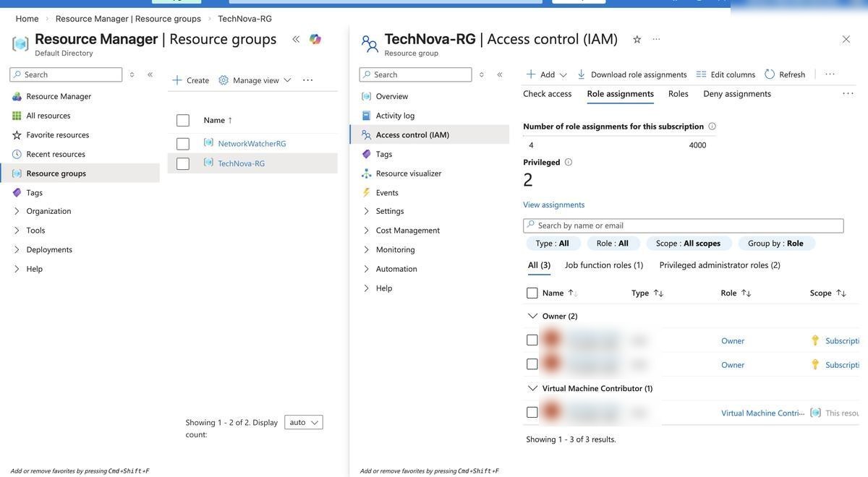Click the Activity log icon
The height and width of the screenshot is (477, 868).
click(366, 116)
